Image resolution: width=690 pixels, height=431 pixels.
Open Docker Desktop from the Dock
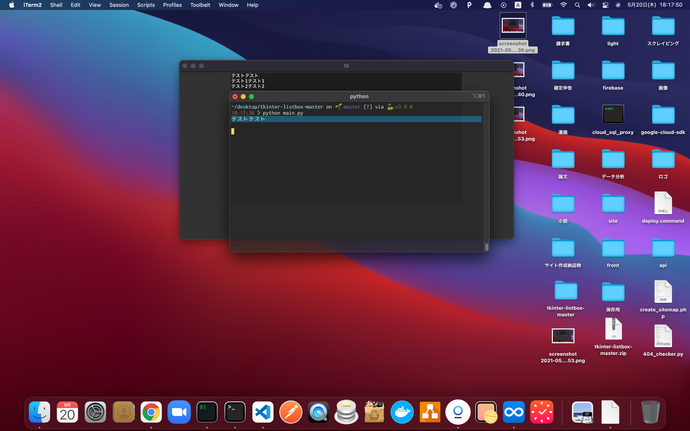pos(402,412)
